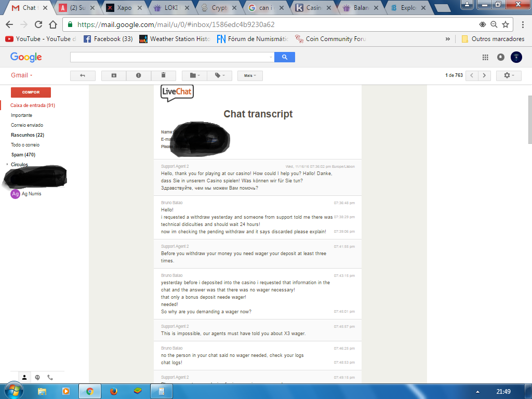Open the settings gear dropdown

509,75
